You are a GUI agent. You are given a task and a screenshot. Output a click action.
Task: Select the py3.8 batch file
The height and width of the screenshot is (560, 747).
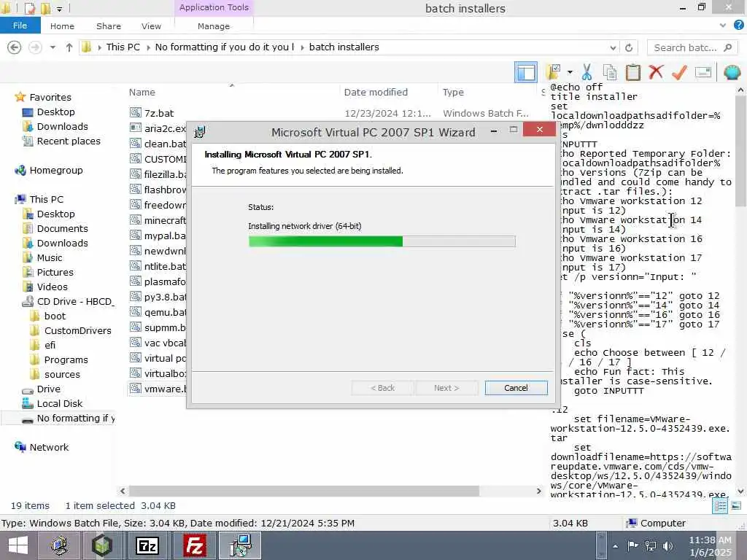pyautogui.click(x=158, y=297)
